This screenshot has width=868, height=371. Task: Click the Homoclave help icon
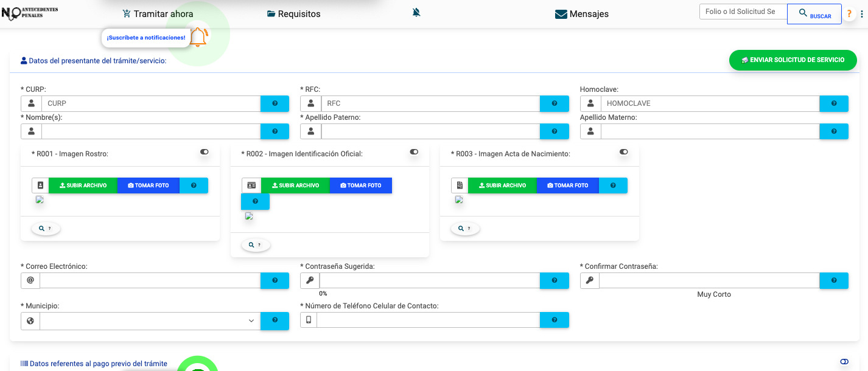pos(833,103)
